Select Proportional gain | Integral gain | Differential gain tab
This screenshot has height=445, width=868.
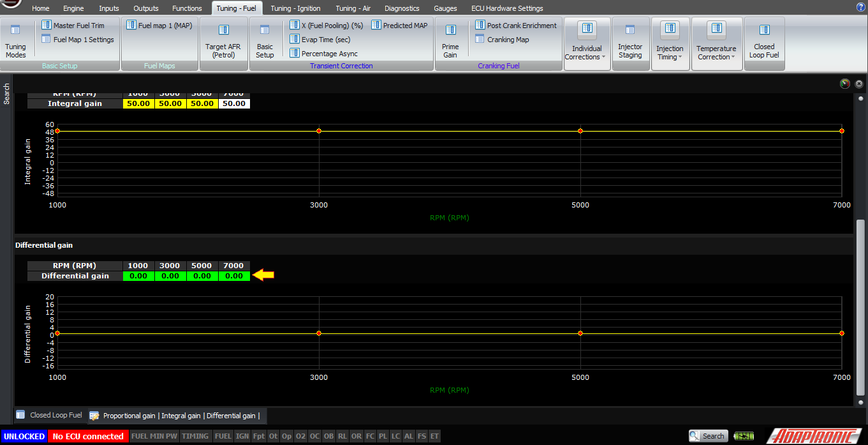pyautogui.click(x=177, y=416)
